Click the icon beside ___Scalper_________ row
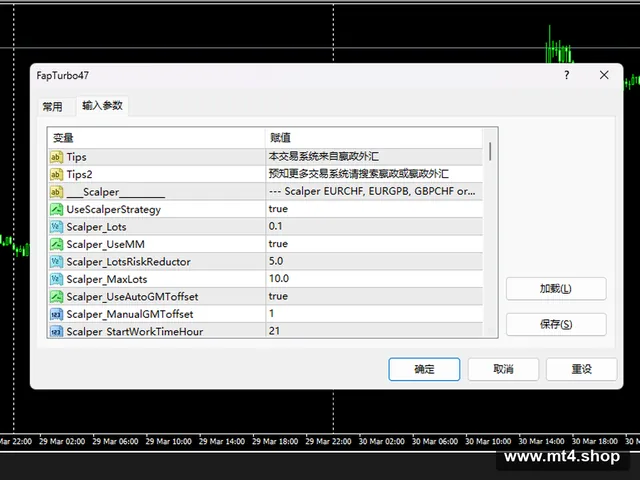Viewport: 640px width, 480px height. (x=56, y=192)
